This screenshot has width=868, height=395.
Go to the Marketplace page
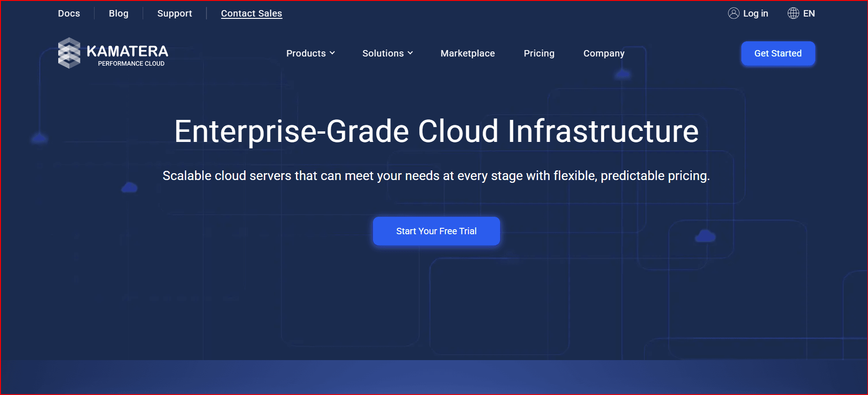tap(467, 53)
